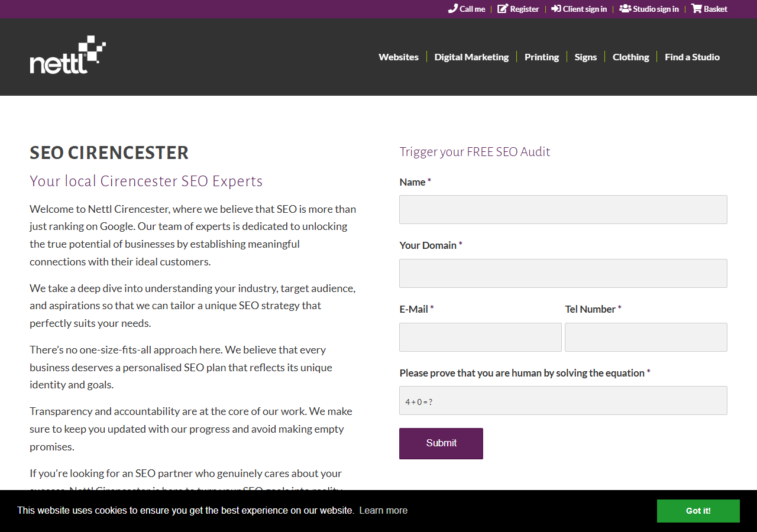Focus the Your Domain input field

563,273
